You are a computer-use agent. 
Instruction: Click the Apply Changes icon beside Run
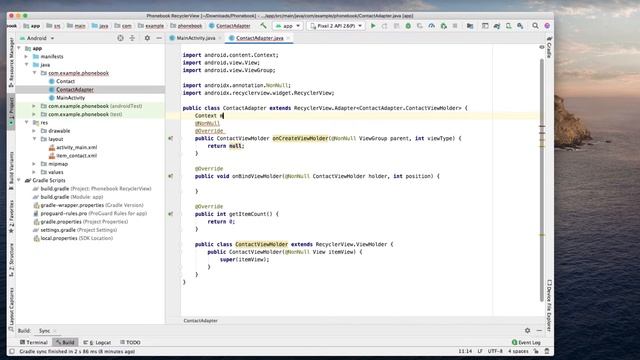point(384,26)
